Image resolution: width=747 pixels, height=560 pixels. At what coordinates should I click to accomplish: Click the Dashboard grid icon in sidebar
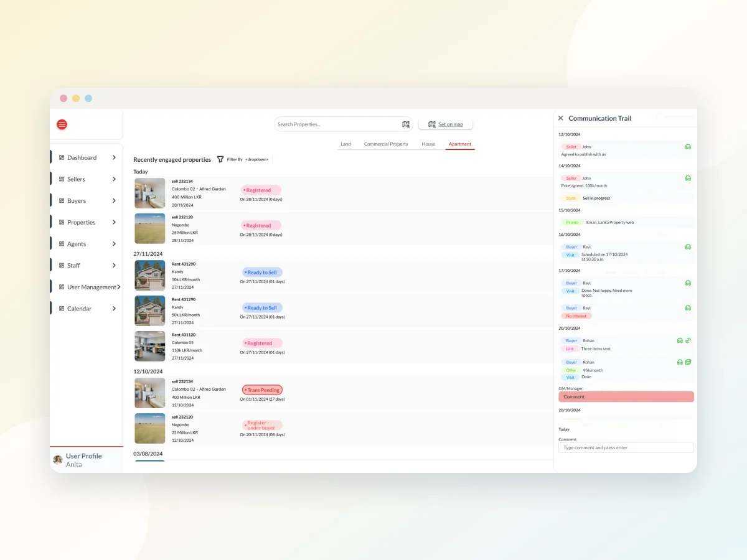[x=62, y=158]
